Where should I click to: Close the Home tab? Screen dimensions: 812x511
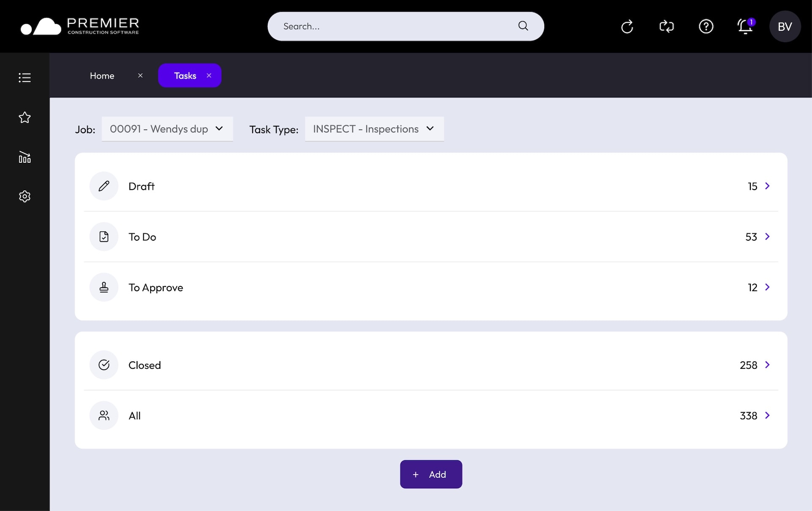click(140, 75)
